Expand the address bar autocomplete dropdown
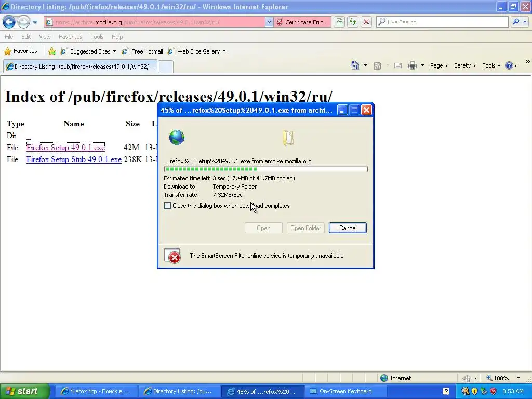The height and width of the screenshot is (399, 532). coord(269,22)
